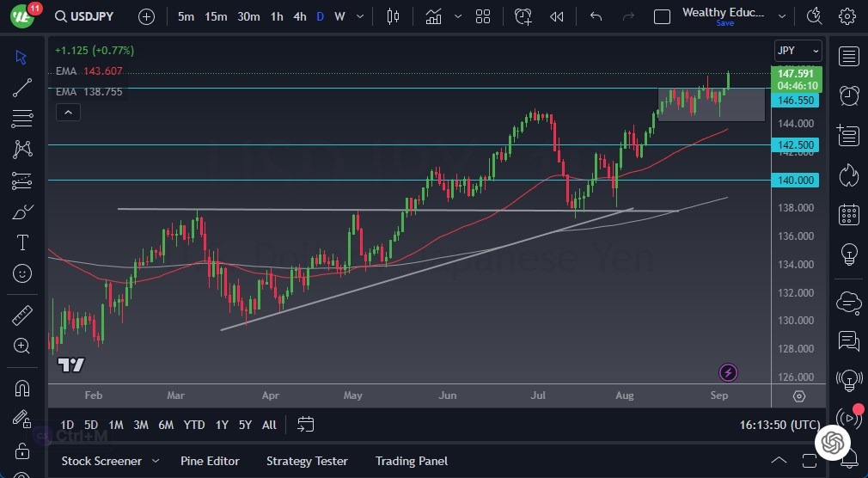Toggle the magnet snap mode
The height and width of the screenshot is (478, 868).
(x=22, y=389)
